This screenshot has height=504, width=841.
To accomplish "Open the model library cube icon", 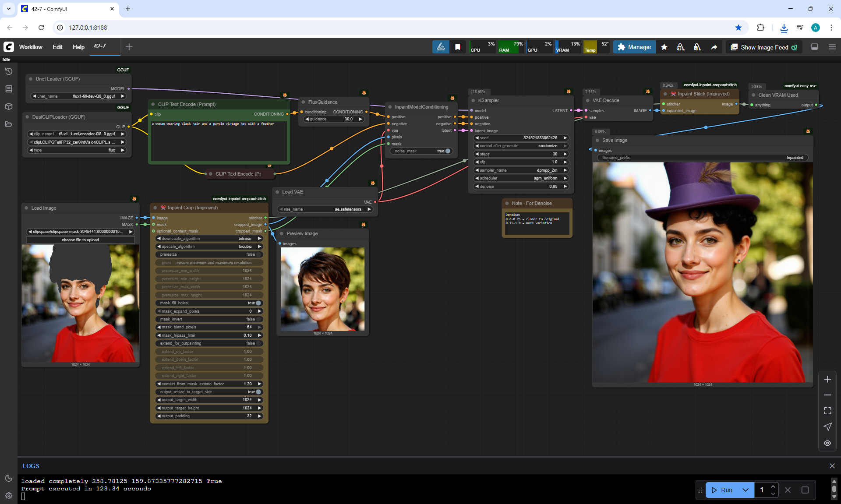I will tap(8, 106).
